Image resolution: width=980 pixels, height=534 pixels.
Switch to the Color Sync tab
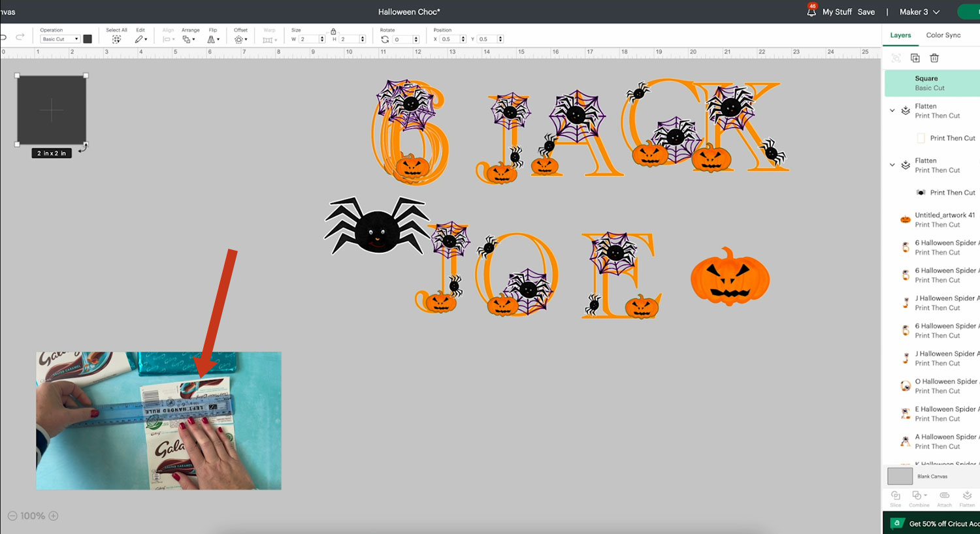coord(943,35)
